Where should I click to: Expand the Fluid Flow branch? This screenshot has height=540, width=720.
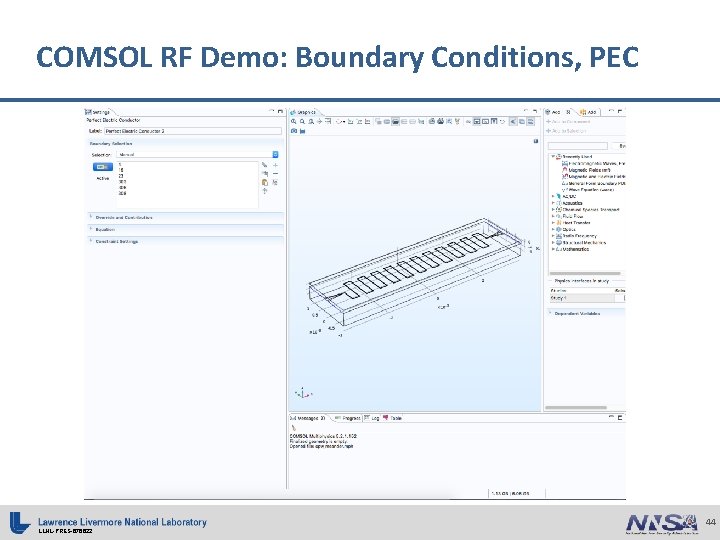point(553,216)
